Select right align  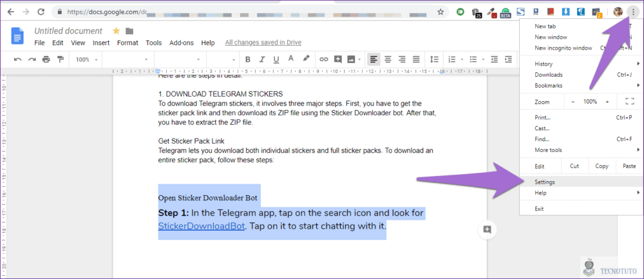click(402, 59)
